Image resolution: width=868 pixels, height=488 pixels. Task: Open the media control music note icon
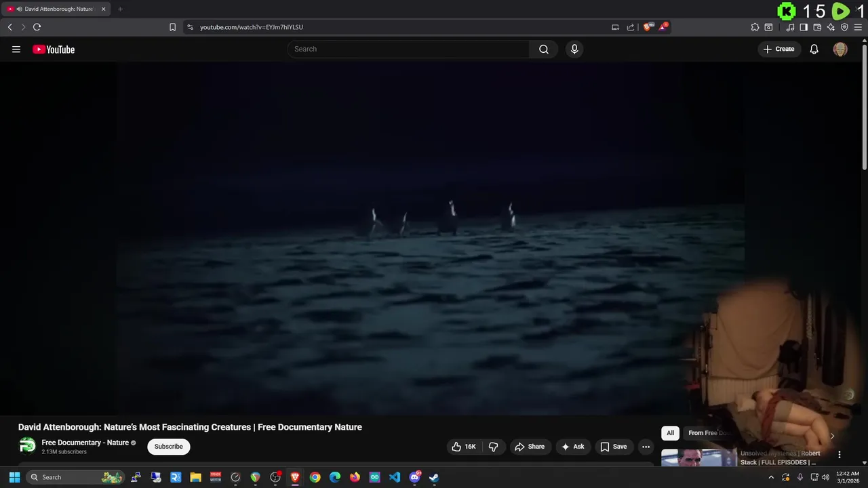click(x=790, y=27)
